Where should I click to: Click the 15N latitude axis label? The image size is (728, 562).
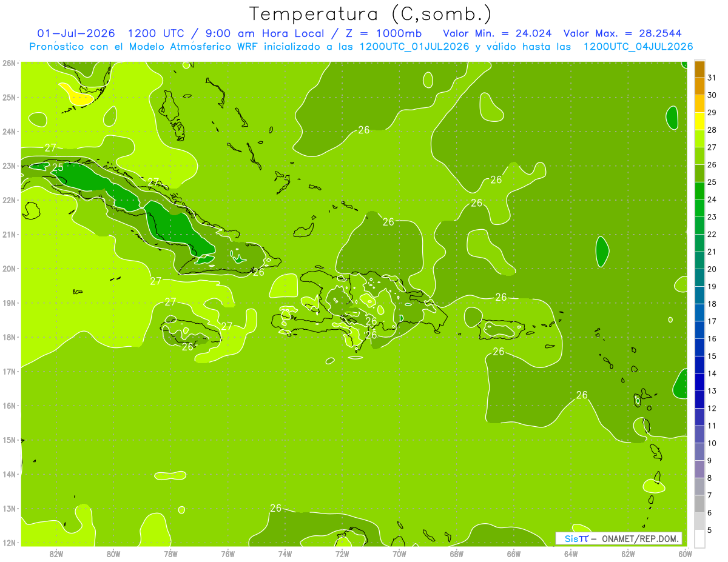tap(9, 440)
